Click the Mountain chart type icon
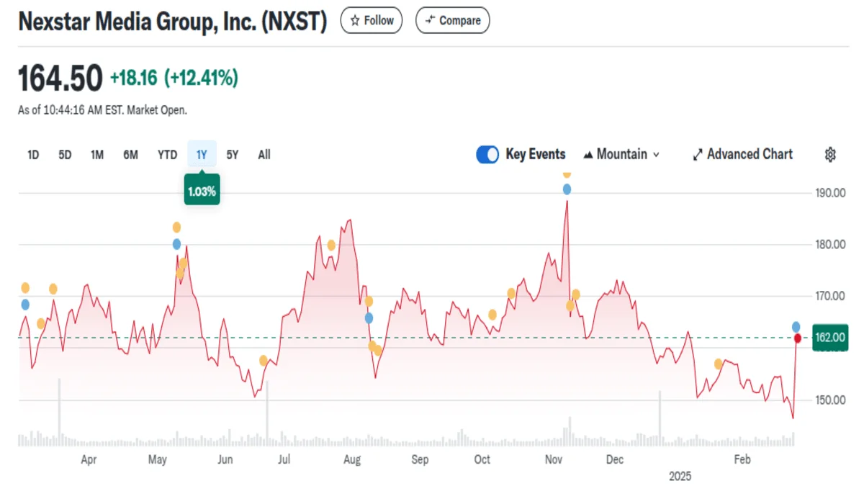 point(588,154)
